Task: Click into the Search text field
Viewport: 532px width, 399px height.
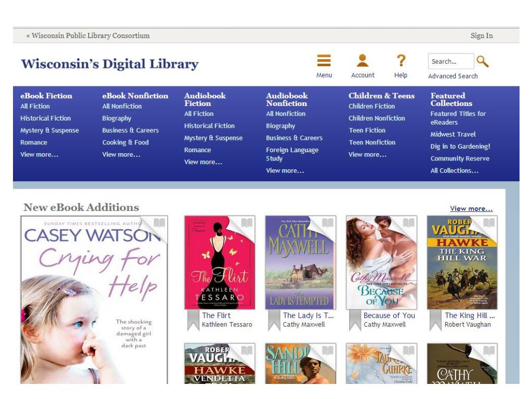Action: point(451,61)
